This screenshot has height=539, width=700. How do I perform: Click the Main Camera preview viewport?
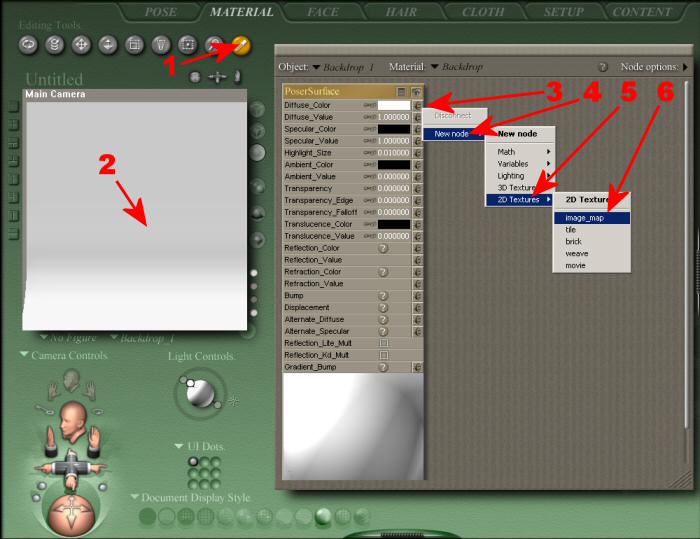click(135, 216)
